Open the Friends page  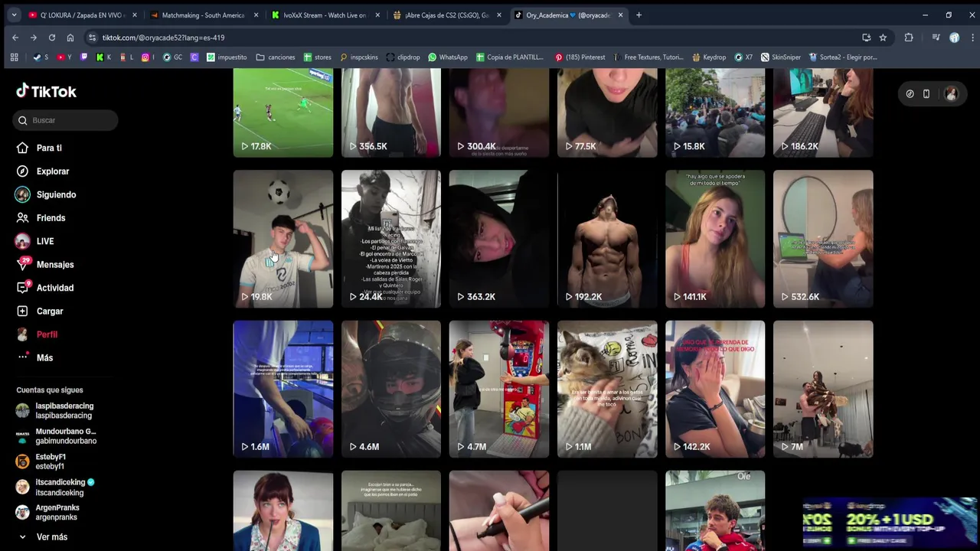point(51,218)
